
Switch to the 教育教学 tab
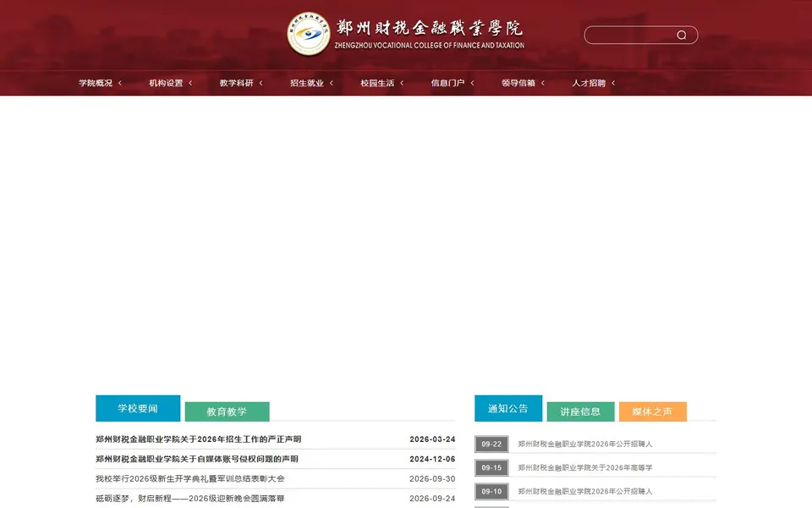[227, 411]
